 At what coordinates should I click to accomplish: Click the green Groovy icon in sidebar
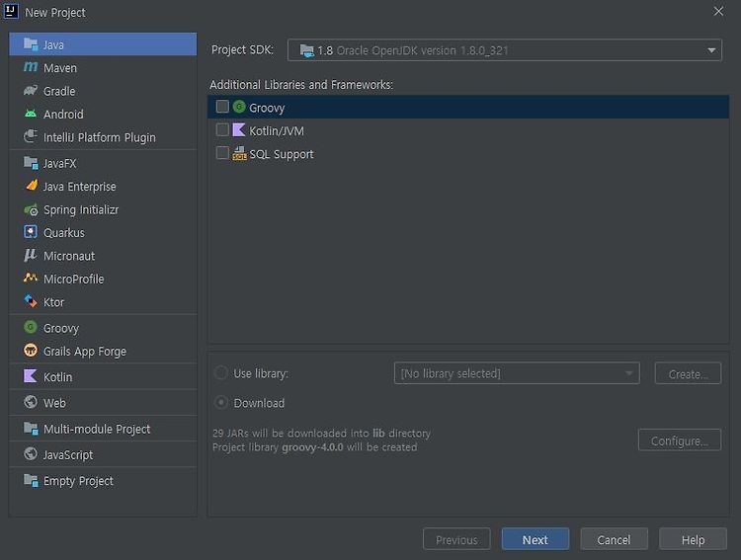point(31,327)
